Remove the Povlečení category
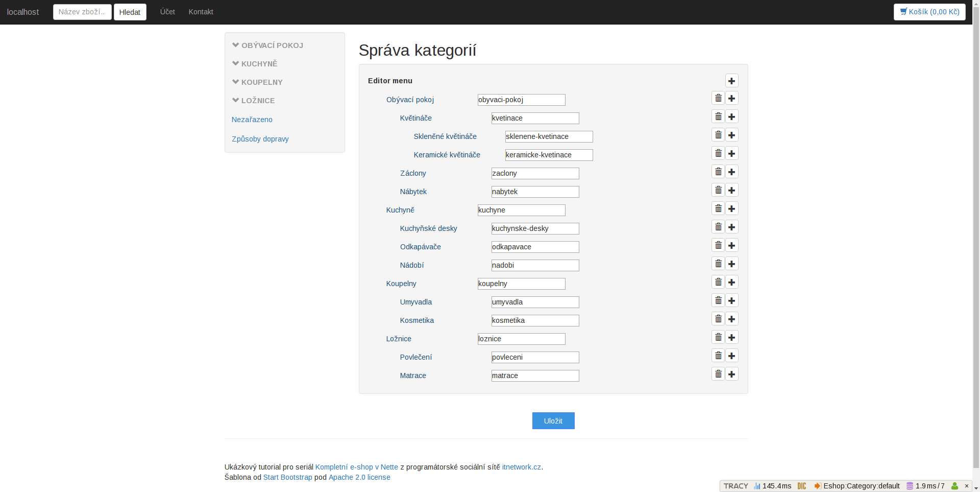The image size is (980, 492). [x=718, y=356]
